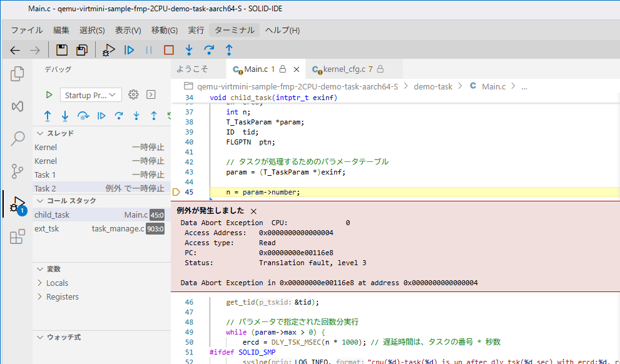Open the Search view in activity bar
Image resolution: width=620 pixels, height=364 pixels.
pyautogui.click(x=18, y=138)
